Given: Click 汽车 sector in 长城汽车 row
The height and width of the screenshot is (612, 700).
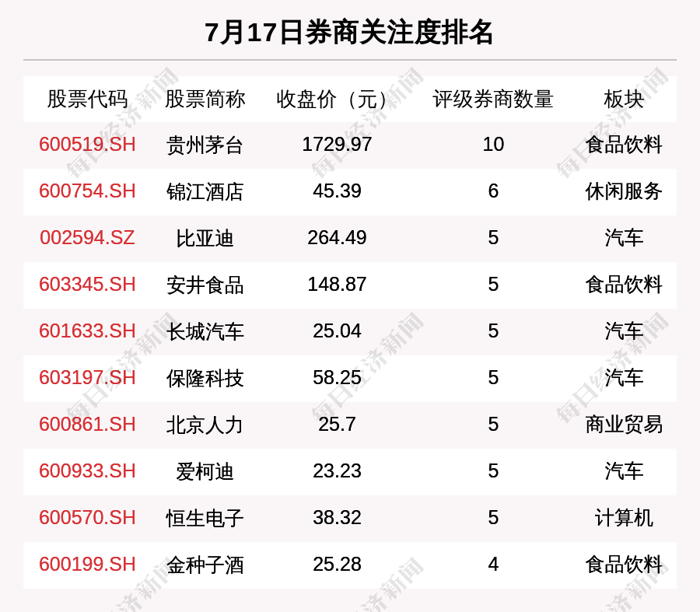Looking at the screenshot, I should [x=624, y=332].
